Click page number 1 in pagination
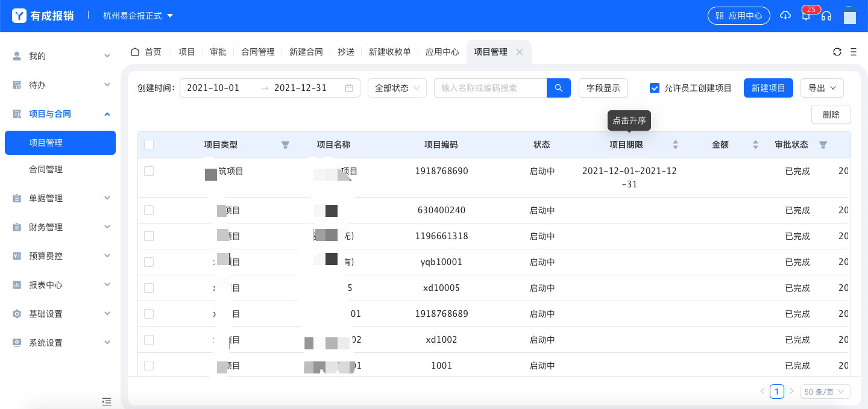The width and height of the screenshot is (868, 409). pos(777,392)
